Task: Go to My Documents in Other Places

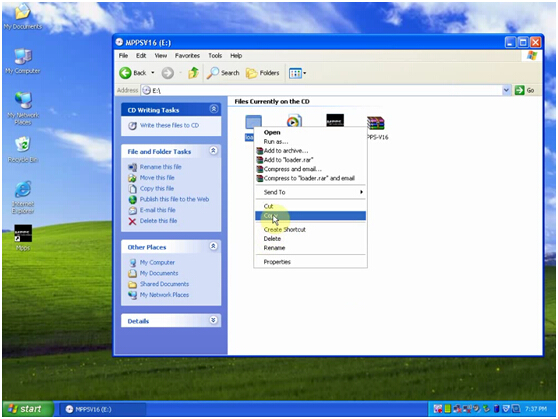Action: click(x=159, y=273)
